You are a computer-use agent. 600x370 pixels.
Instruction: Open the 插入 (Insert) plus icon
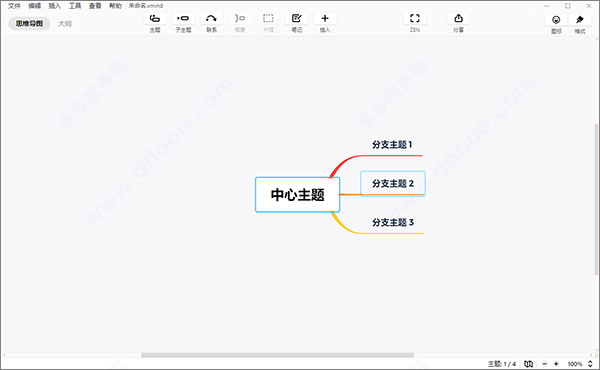(325, 18)
